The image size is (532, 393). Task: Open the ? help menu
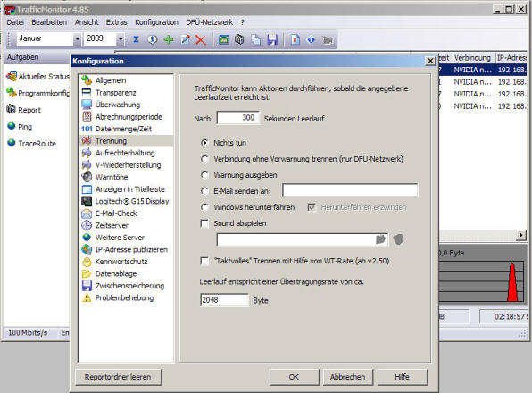[242, 22]
